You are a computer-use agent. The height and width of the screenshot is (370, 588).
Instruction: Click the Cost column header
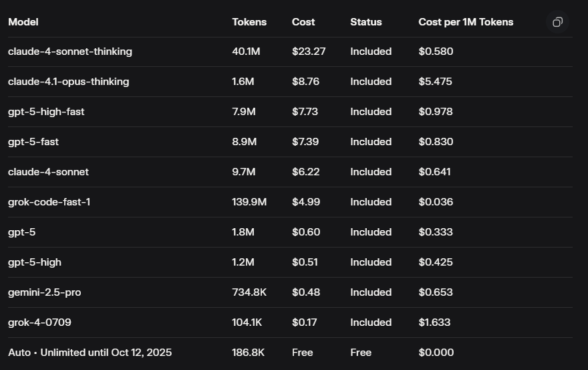(x=303, y=22)
